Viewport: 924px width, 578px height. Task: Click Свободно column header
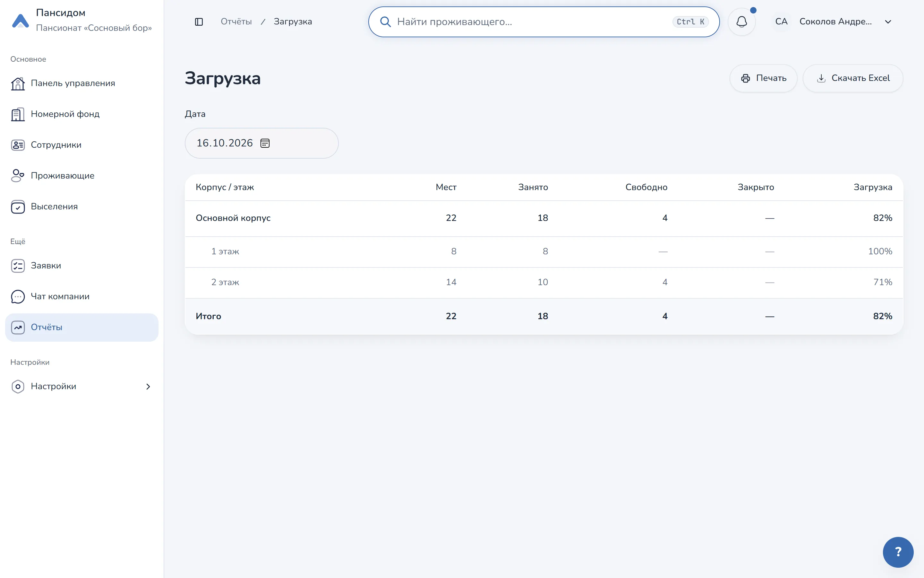[x=646, y=187]
